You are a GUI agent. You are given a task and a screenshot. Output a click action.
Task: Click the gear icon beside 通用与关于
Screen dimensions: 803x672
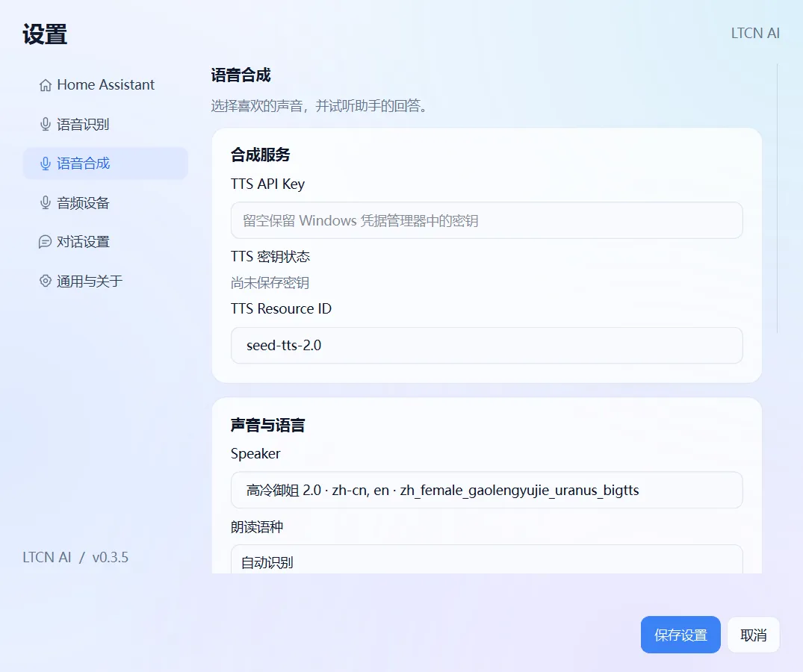click(x=46, y=281)
